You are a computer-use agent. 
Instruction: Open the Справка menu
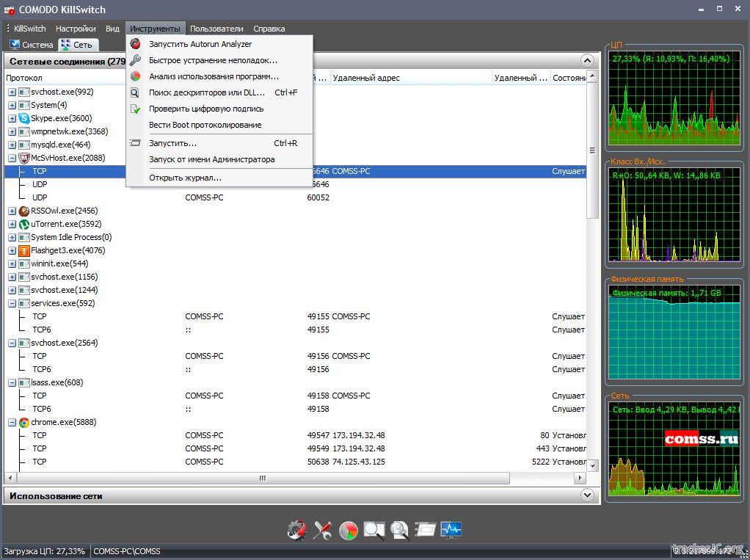pyautogui.click(x=269, y=29)
